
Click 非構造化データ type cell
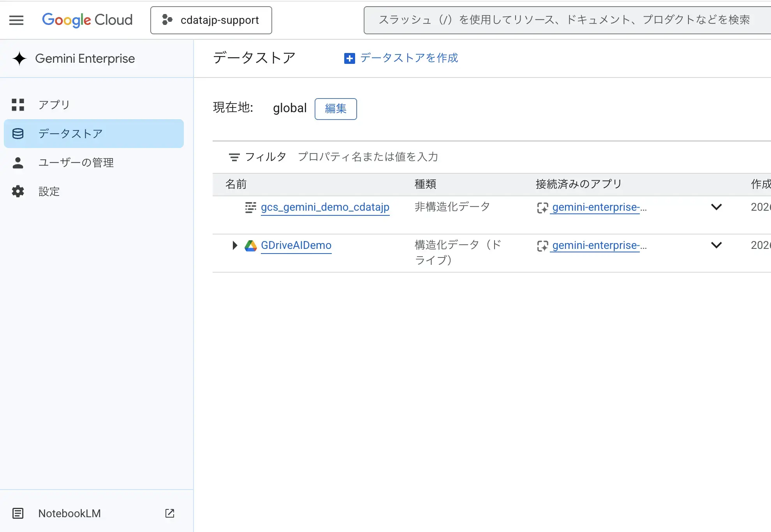tap(452, 207)
